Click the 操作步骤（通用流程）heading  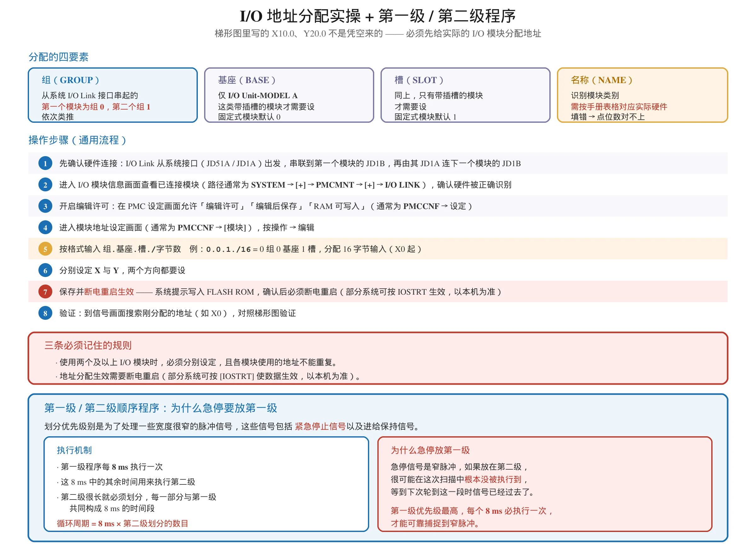tap(77, 140)
